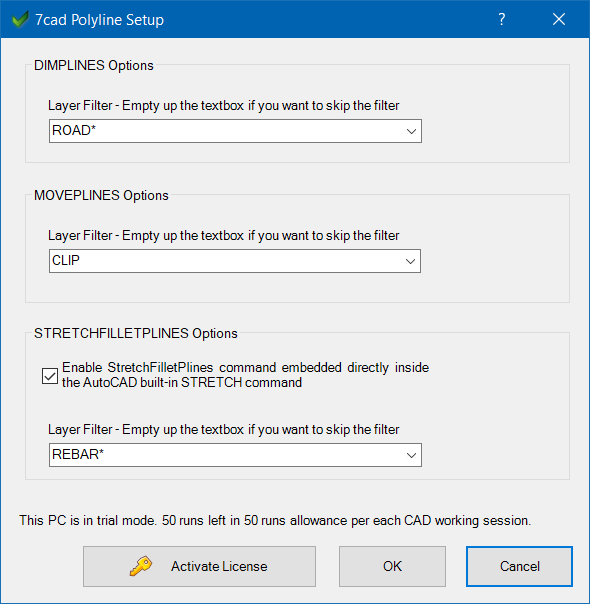Click the Activate License button
590x604 pixels.
(199, 566)
